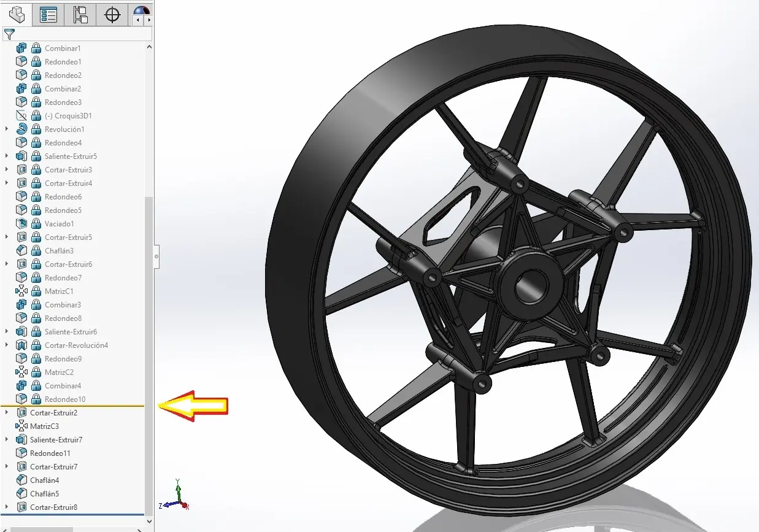Viewport: 759px width, 532px height.
Task: Select the Cortar-Revolución4 feature icon
Action: [21, 345]
